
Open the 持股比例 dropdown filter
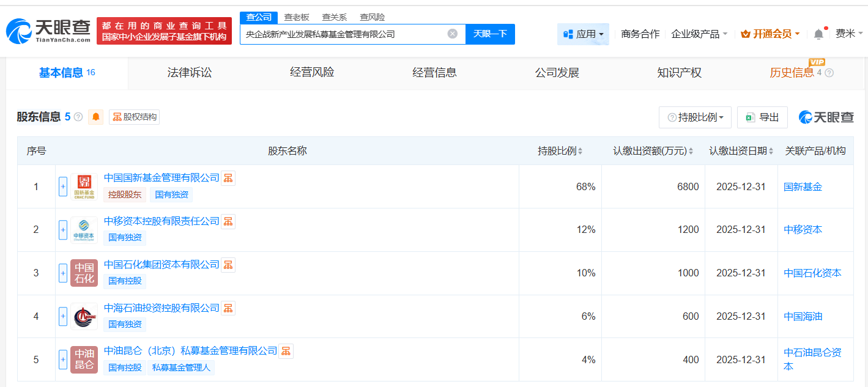695,117
